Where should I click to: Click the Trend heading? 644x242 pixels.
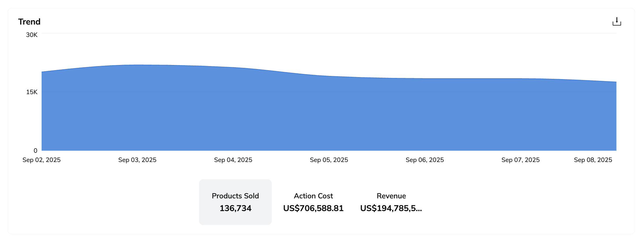click(x=29, y=22)
